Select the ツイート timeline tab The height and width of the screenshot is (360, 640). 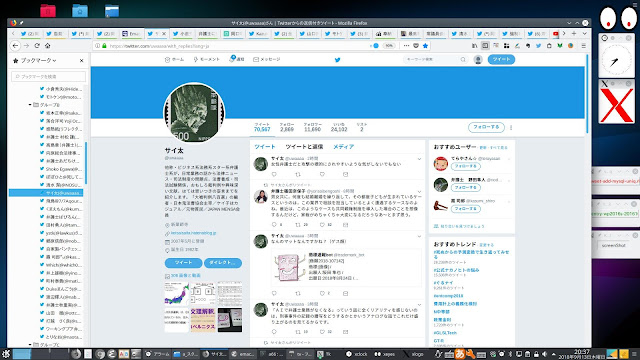264,147
